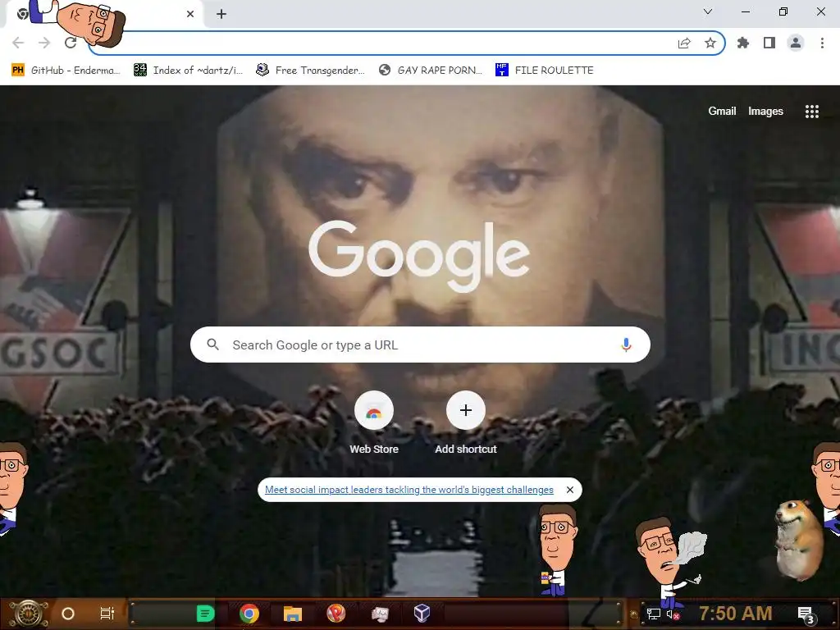Open the Google apps grid
This screenshot has height=630, width=840.
tap(811, 112)
